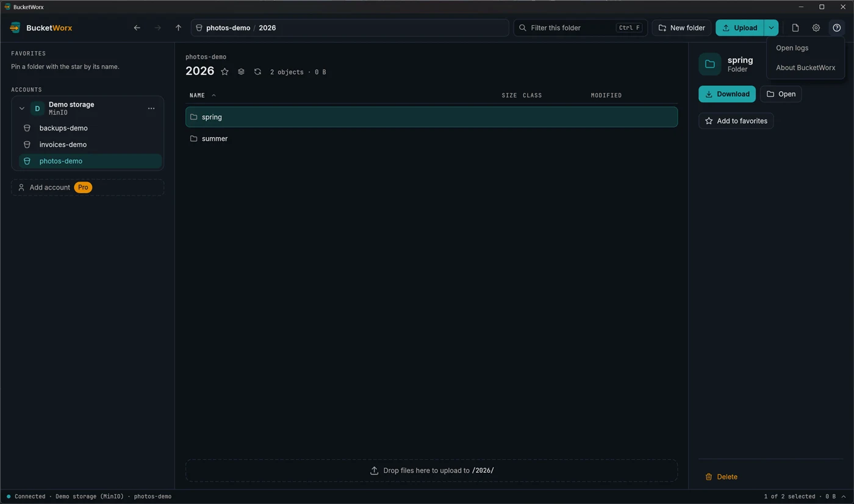Image resolution: width=854 pixels, height=504 pixels.
Task: Focus the Filter this folder field
Action: (580, 28)
